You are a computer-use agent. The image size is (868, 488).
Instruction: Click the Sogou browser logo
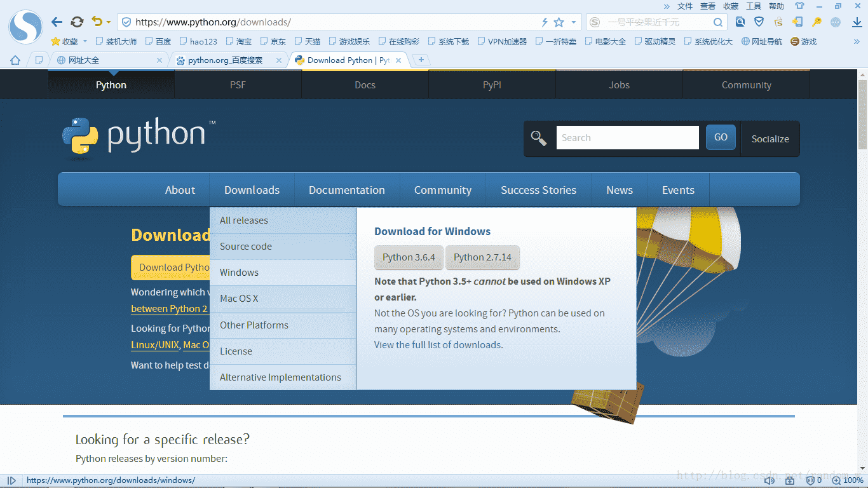pyautogui.click(x=25, y=27)
